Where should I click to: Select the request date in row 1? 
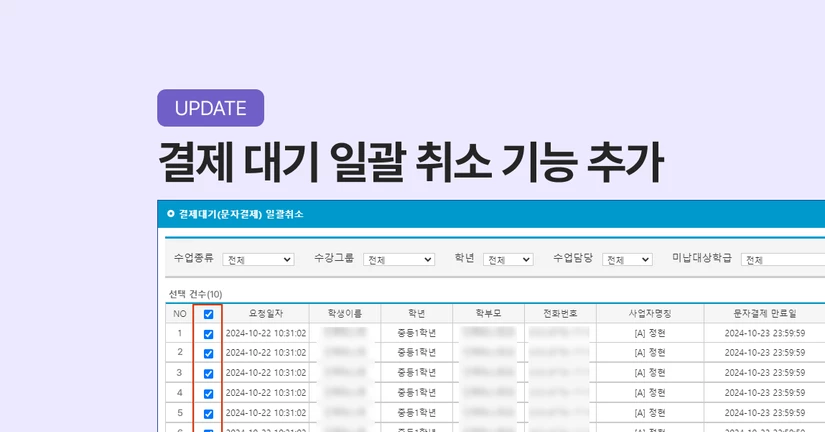tap(266, 333)
